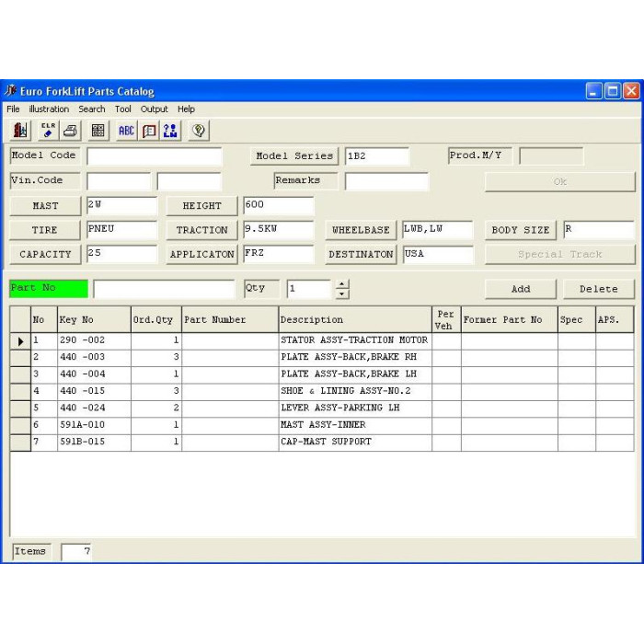Click the second Vin.Code input field
The width and height of the screenshot is (644, 644).
click(190, 181)
